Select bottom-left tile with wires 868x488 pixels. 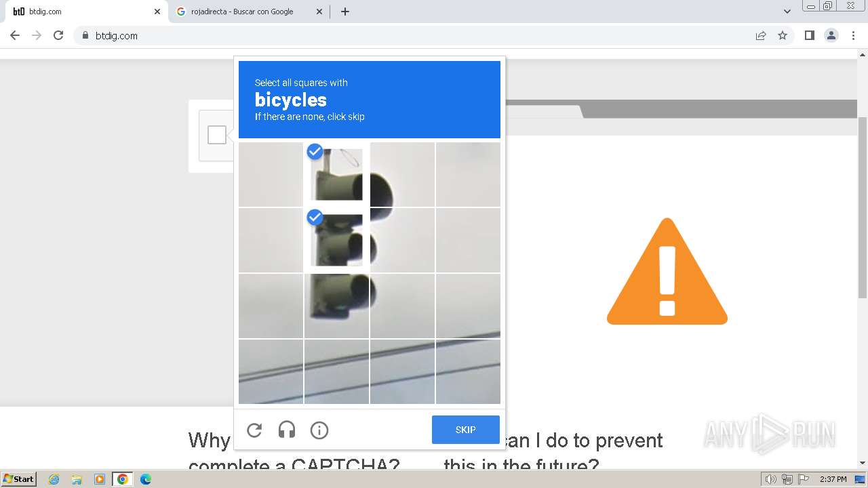[x=271, y=371]
